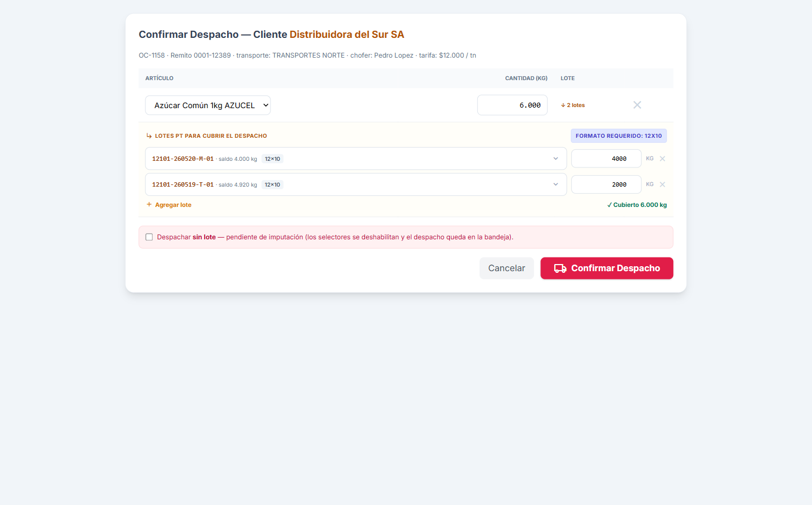Click the Cancelar button
This screenshot has height=505, width=812.
[x=506, y=268]
